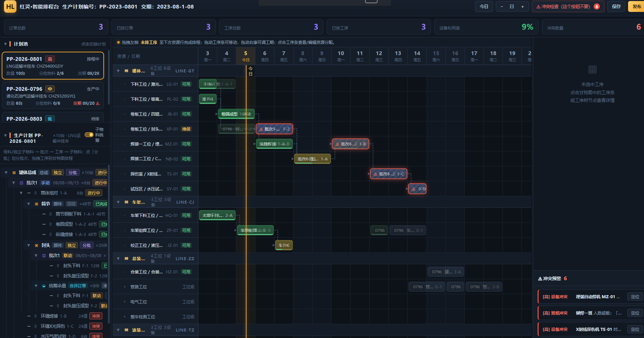Viewport: 644px width, 338px height.
Task: Save the schedule with 保存
Action: [616, 6]
